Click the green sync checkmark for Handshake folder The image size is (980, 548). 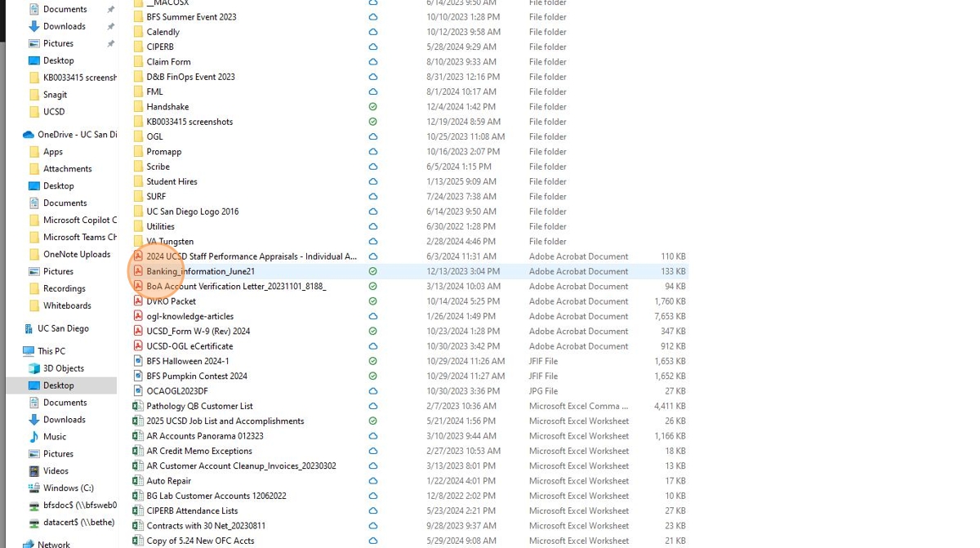tap(373, 107)
